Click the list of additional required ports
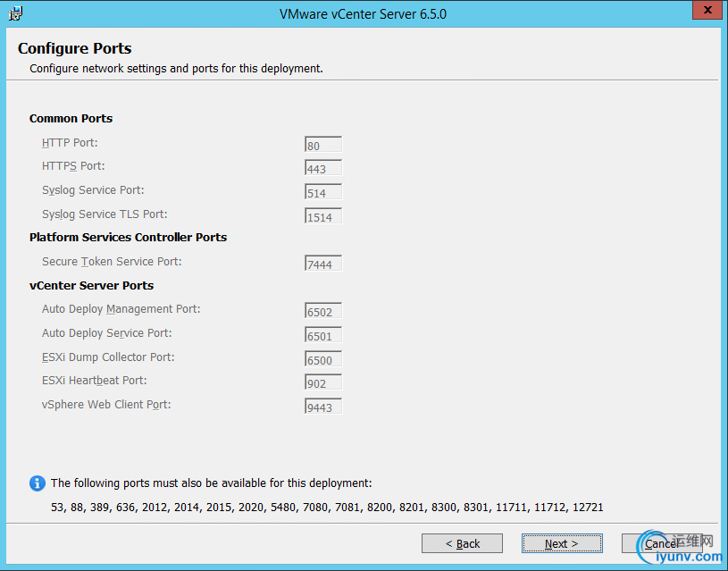This screenshot has height=571, width=728. click(x=327, y=508)
